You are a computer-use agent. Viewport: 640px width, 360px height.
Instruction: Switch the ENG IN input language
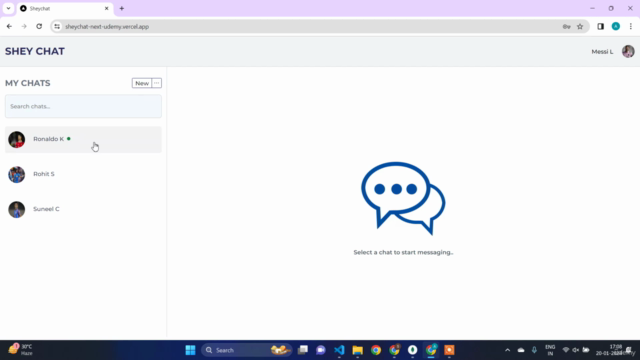[x=550, y=350]
